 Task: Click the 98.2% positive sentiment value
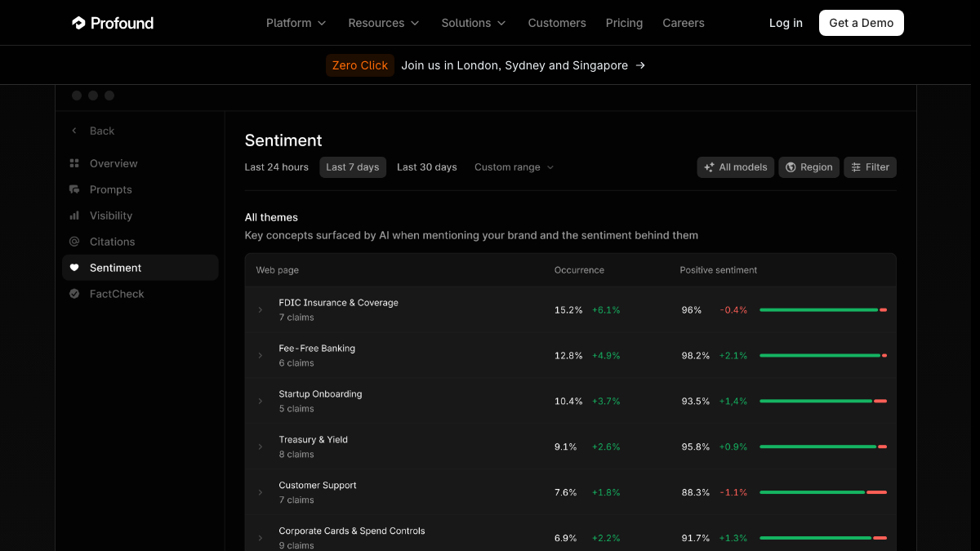(x=696, y=356)
